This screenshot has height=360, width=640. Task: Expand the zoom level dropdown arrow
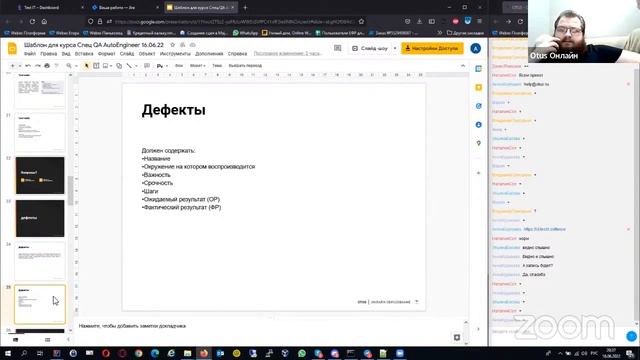coord(76,66)
